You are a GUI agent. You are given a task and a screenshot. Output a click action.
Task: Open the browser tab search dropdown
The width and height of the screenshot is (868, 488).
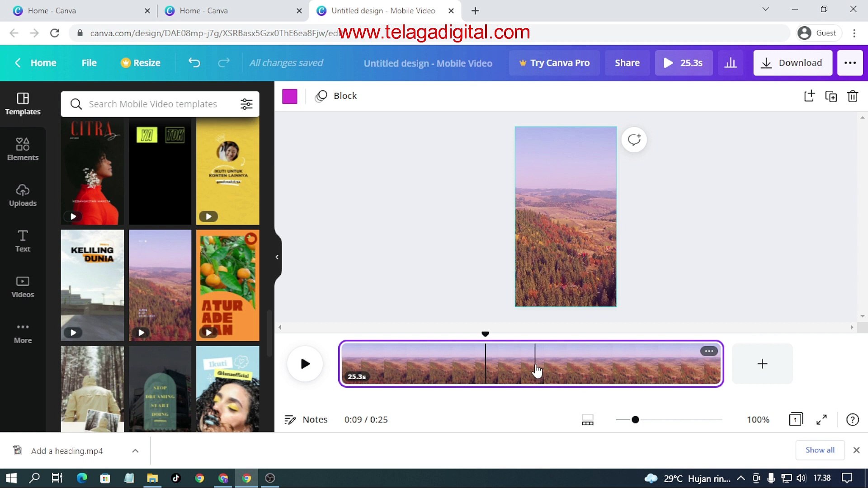(x=765, y=9)
